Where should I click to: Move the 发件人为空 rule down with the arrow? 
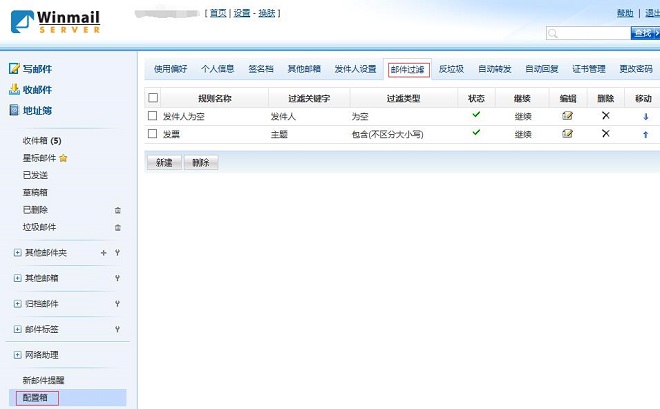click(646, 117)
